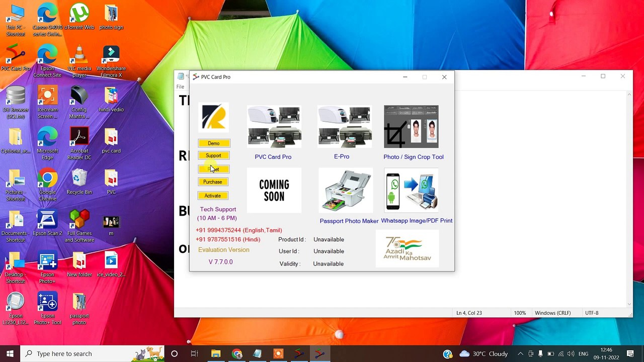
Task: Open Whatsapp Image/PDF Print tool
Action: point(411,191)
